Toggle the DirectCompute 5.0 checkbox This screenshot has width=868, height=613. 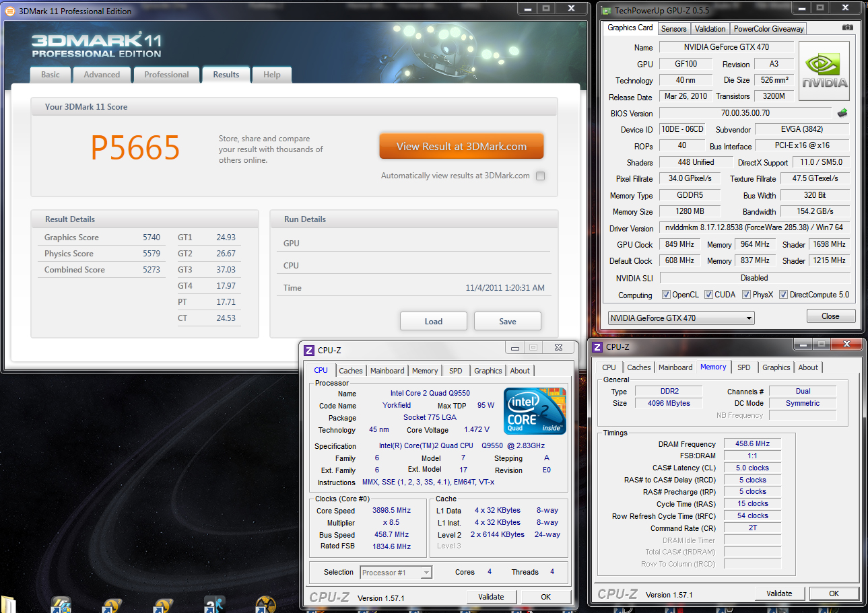(782, 294)
